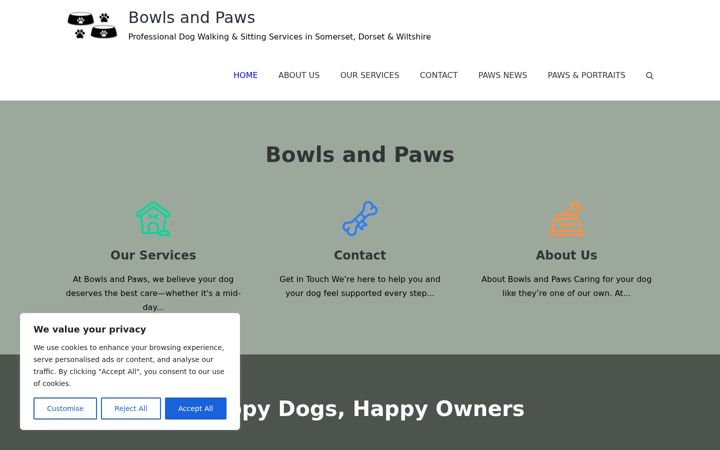Click the 'About Bowls and Paws Caring' excerpt
Image resolution: width=720 pixels, height=450 pixels.
coord(566,286)
